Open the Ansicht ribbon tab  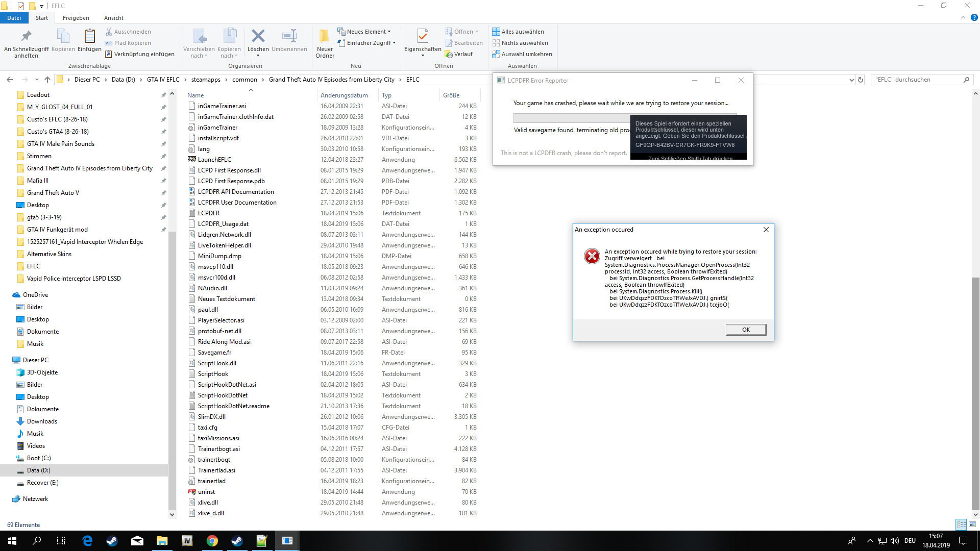(x=113, y=18)
